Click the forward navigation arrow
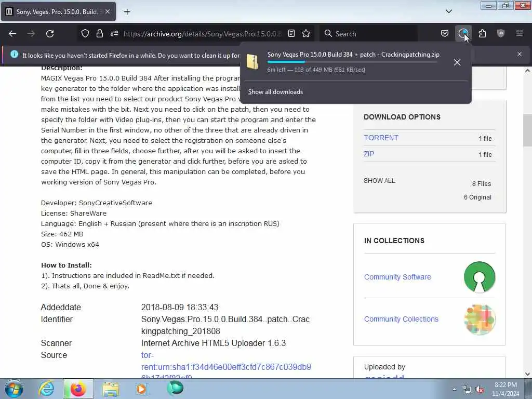532x399 pixels. (x=31, y=34)
